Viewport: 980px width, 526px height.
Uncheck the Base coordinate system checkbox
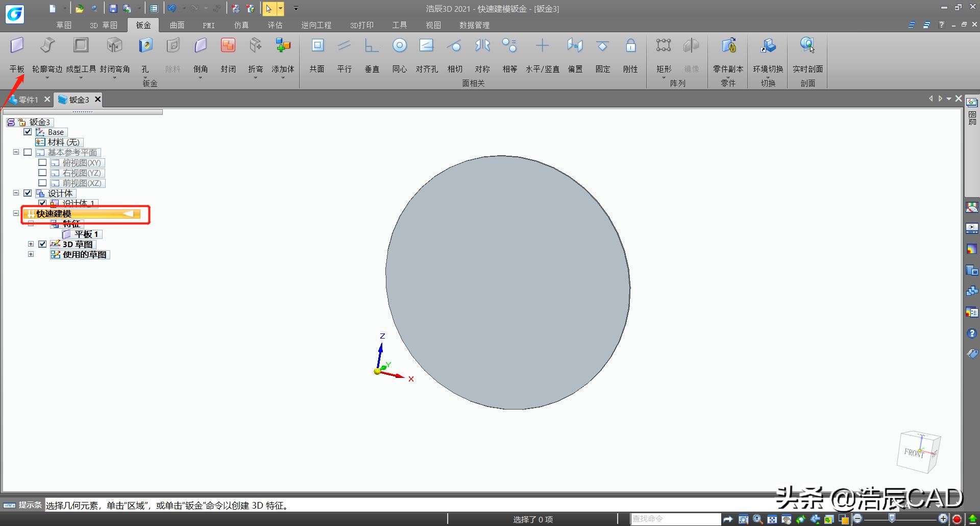pos(28,132)
